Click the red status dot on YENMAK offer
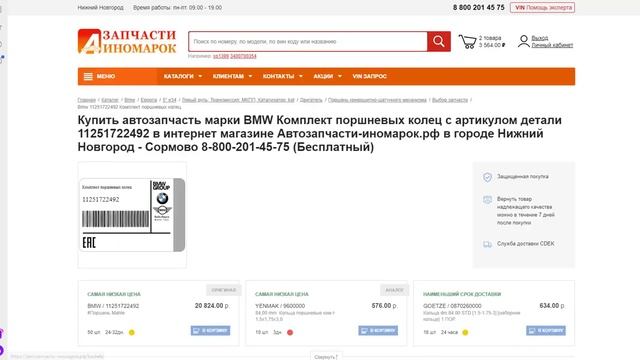This screenshot has height=360, width=640. (290, 332)
